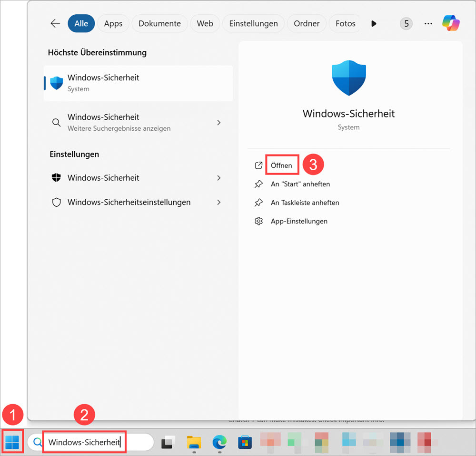Screen dimensions: 476x456
Task: Choose An Taskleiste anheften
Action: click(305, 203)
